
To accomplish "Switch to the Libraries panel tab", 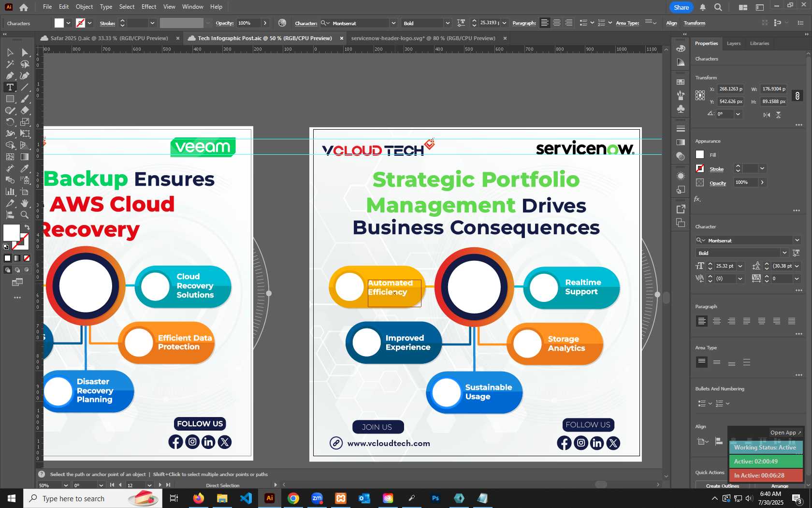I will click(x=759, y=44).
